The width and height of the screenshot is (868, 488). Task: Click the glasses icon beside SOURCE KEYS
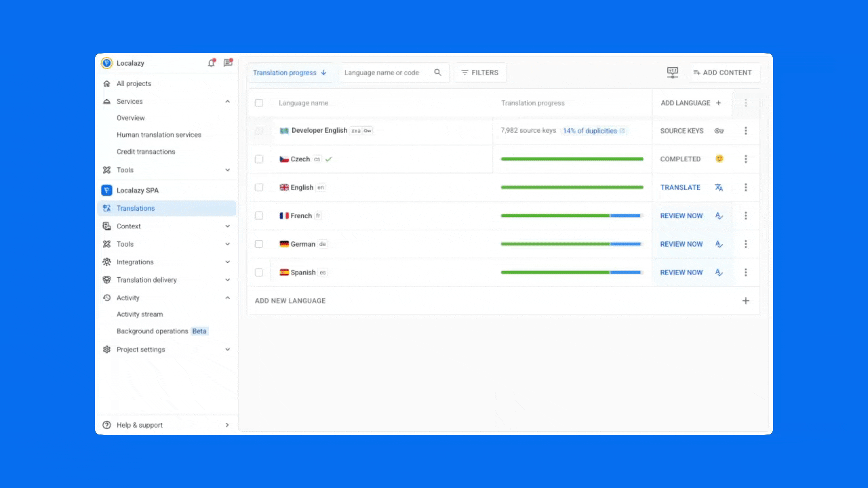(x=719, y=131)
